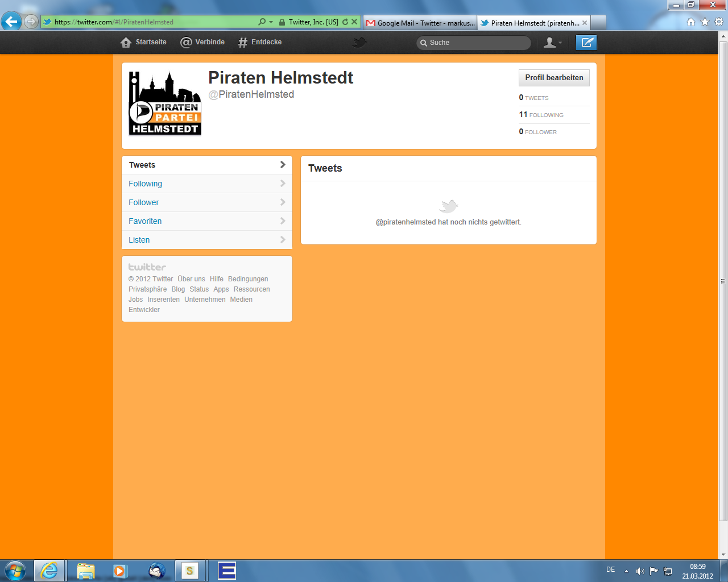The image size is (728, 582).
Task: Click the browser Home icon
Action: pos(691,22)
